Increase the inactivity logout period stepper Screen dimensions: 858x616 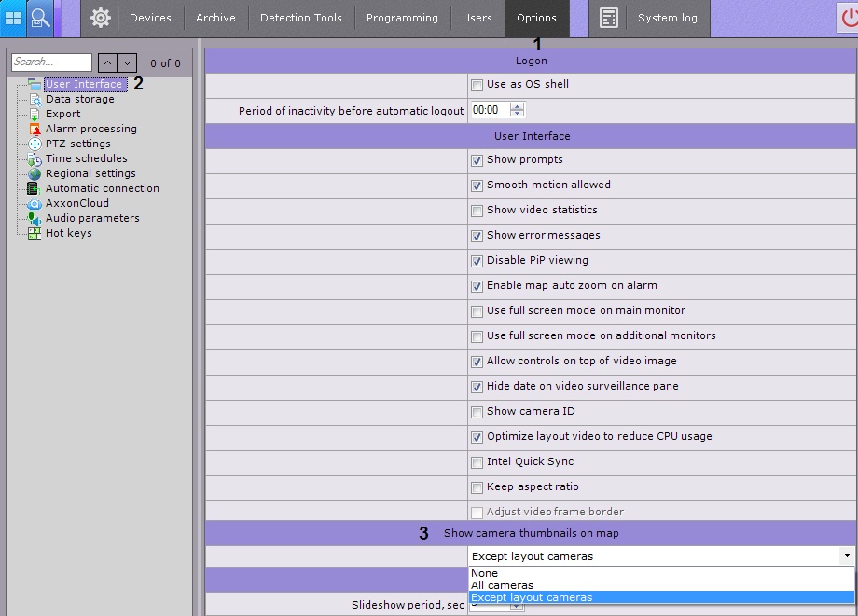pos(518,106)
